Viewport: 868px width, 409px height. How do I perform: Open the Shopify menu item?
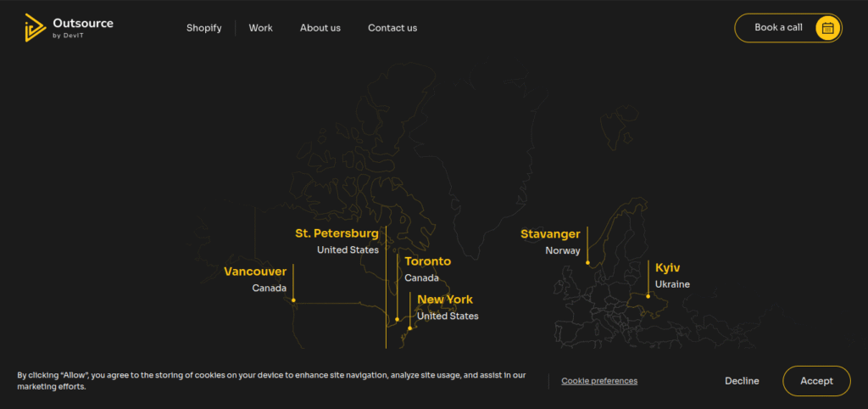coord(203,28)
